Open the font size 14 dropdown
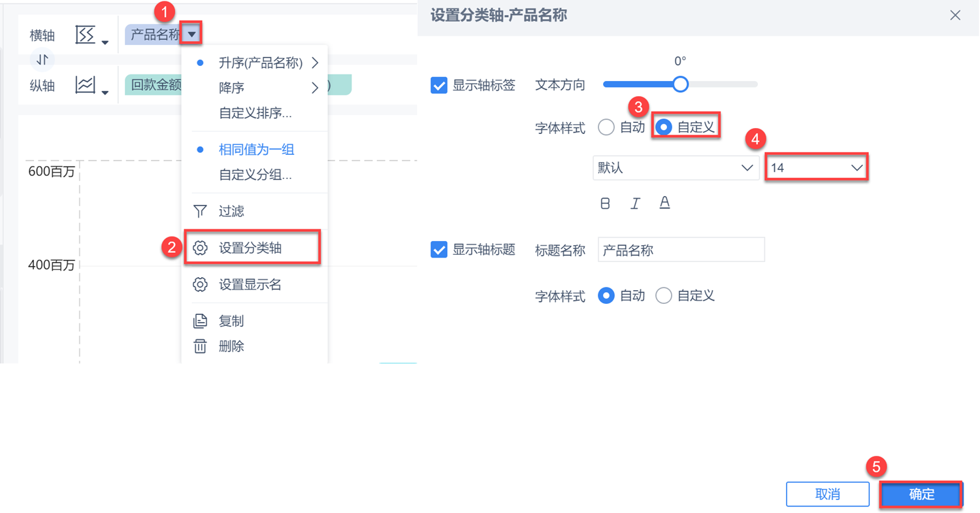 coord(816,168)
